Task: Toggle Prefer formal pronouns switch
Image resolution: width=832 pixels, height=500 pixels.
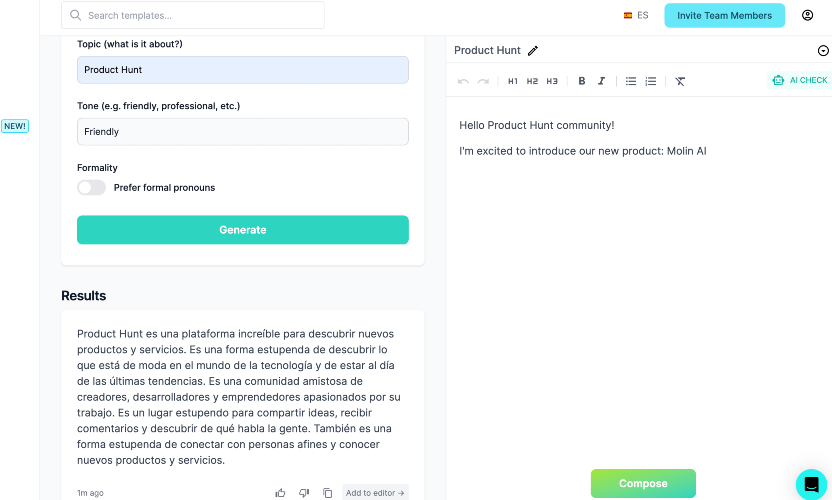Action: coord(91,187)
